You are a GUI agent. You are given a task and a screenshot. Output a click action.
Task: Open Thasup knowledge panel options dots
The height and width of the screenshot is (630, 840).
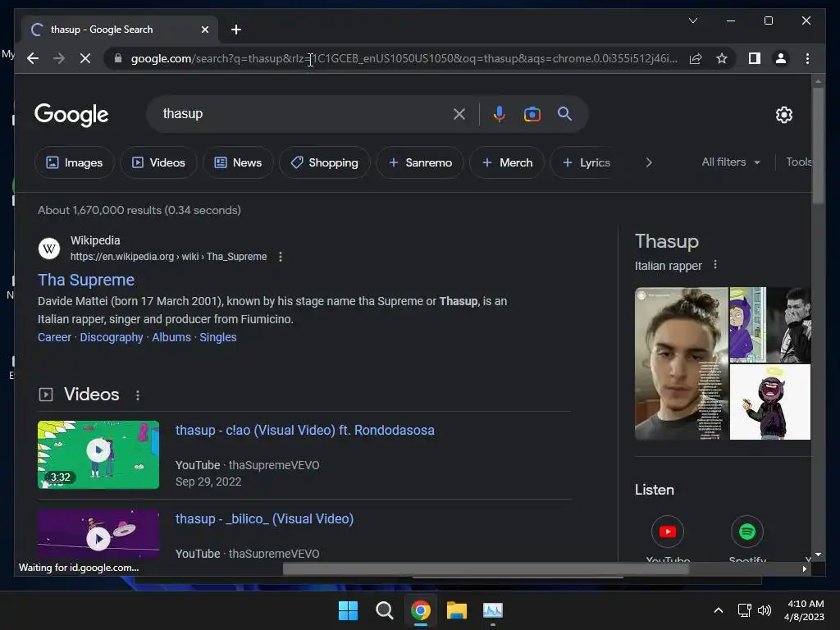pos(714,265)
